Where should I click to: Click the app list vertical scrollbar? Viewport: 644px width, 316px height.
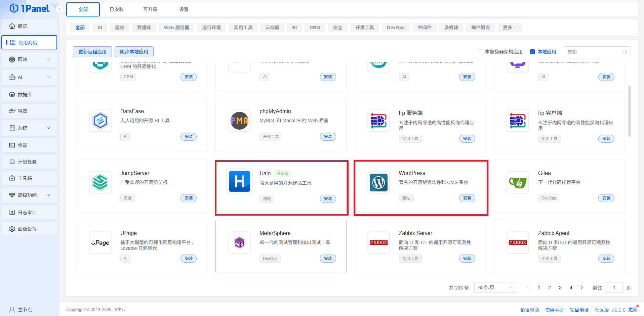pyautogui.click(x=630, y=111)
